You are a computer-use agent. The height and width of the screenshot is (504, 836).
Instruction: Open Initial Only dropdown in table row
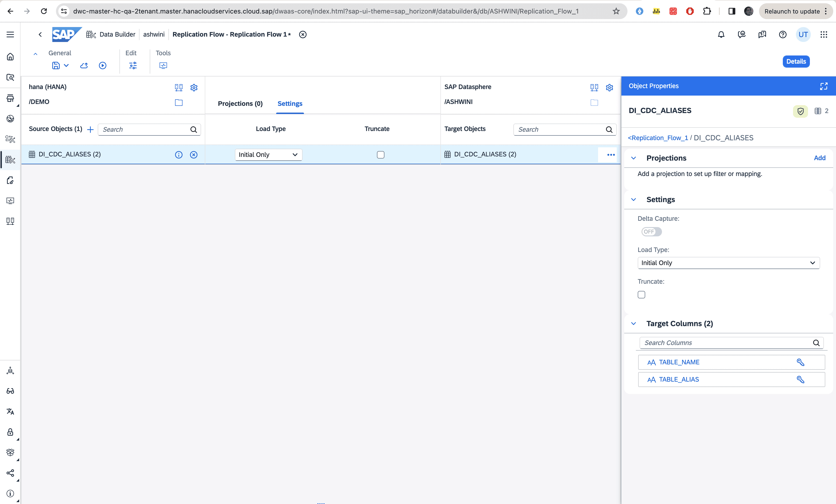coord(268,155)
